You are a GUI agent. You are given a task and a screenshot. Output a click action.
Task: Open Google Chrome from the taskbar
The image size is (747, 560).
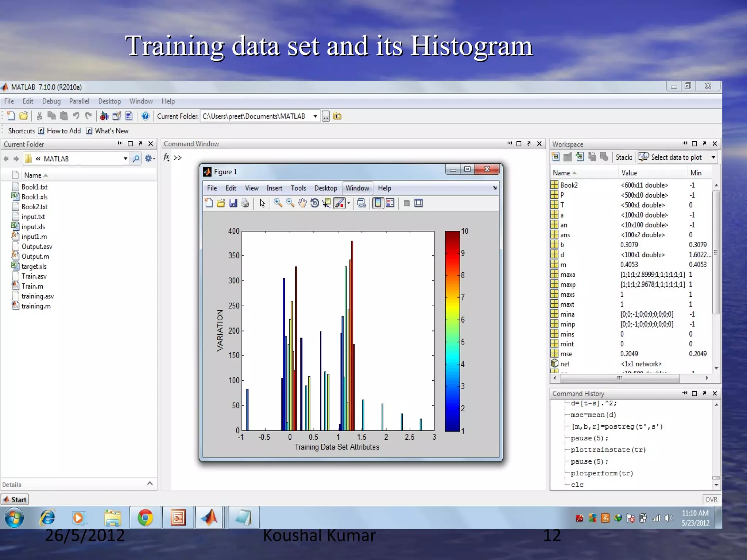[x=145, y=517]
